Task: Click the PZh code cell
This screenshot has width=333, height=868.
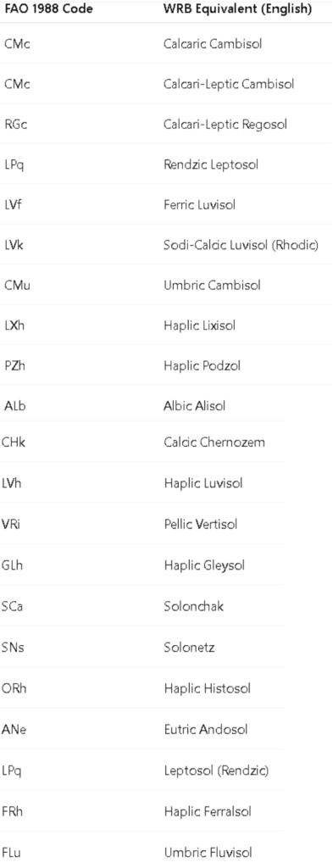Action: click(14, 365)
